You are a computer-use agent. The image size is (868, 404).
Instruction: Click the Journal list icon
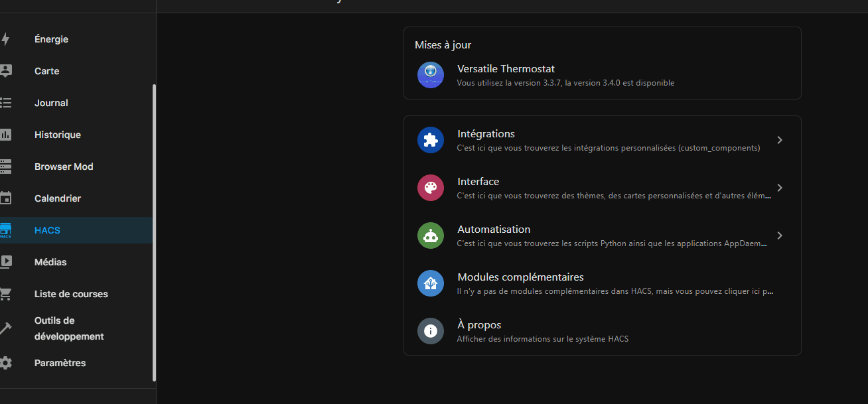coord(5,103)
